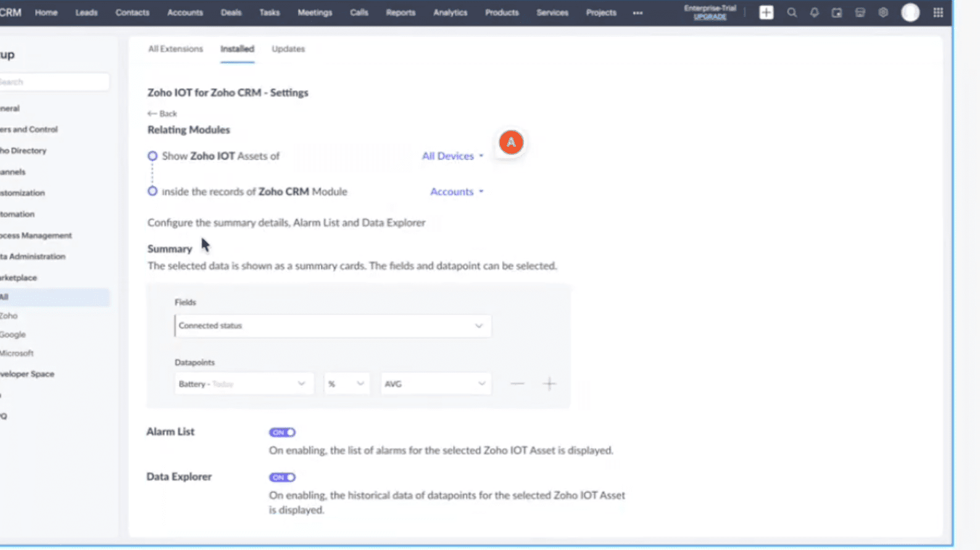980x550 pixels.
Task: Open the Accounts module dropdown
Action: [x=457, y=192]
